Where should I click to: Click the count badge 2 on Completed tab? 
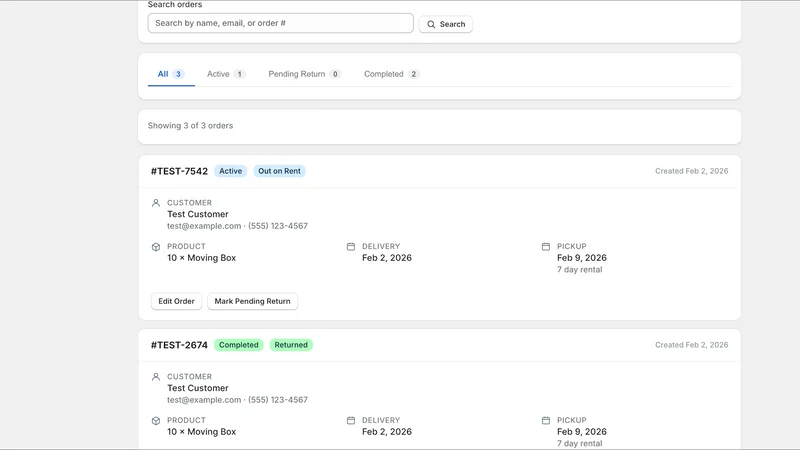413,74
